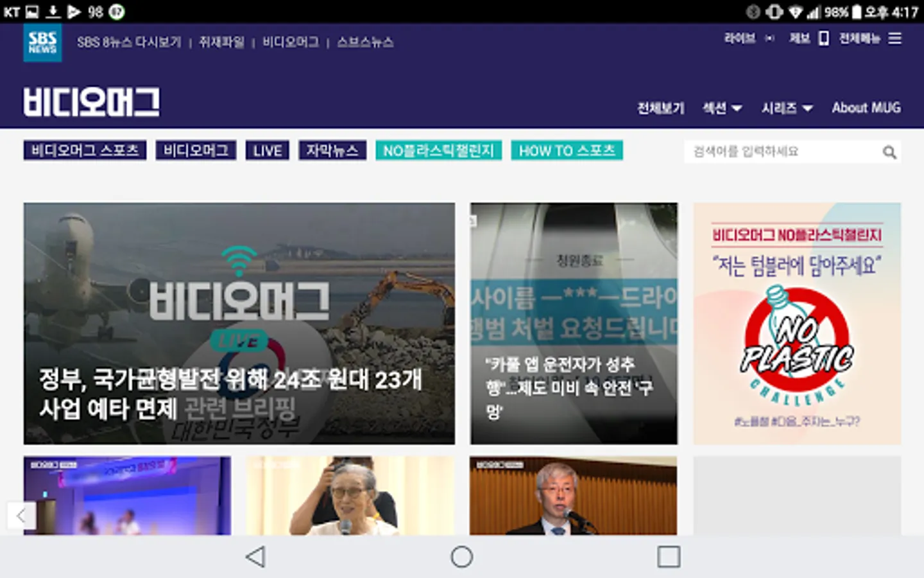Tap the battery icon in status bar
The image size is (924, 578).
[x=856, y=12]
